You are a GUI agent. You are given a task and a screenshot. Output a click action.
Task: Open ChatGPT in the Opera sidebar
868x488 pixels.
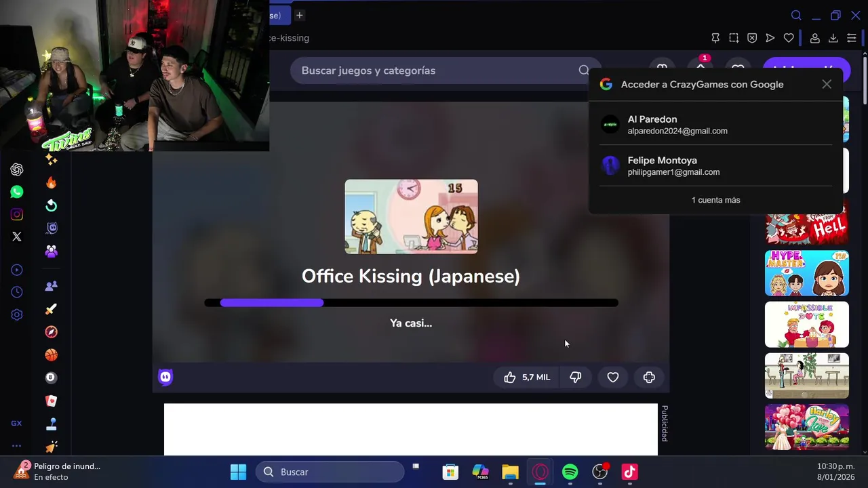[x=17, y=169]
